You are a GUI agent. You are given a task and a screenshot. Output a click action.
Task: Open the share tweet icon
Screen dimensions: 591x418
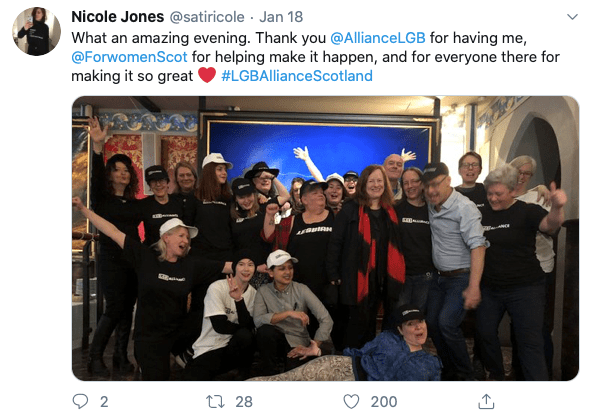click(486, 401)
